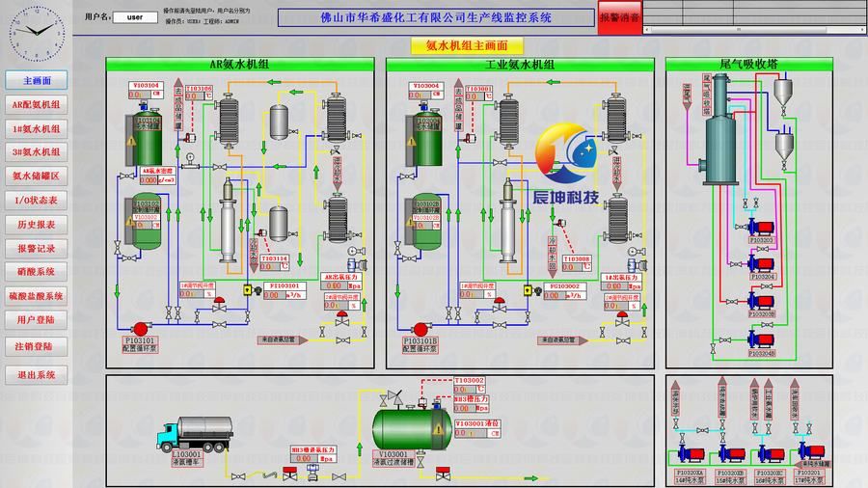Click the alarm list horizontal scrollbar
The image size is (868, 488).
[754, 30]
